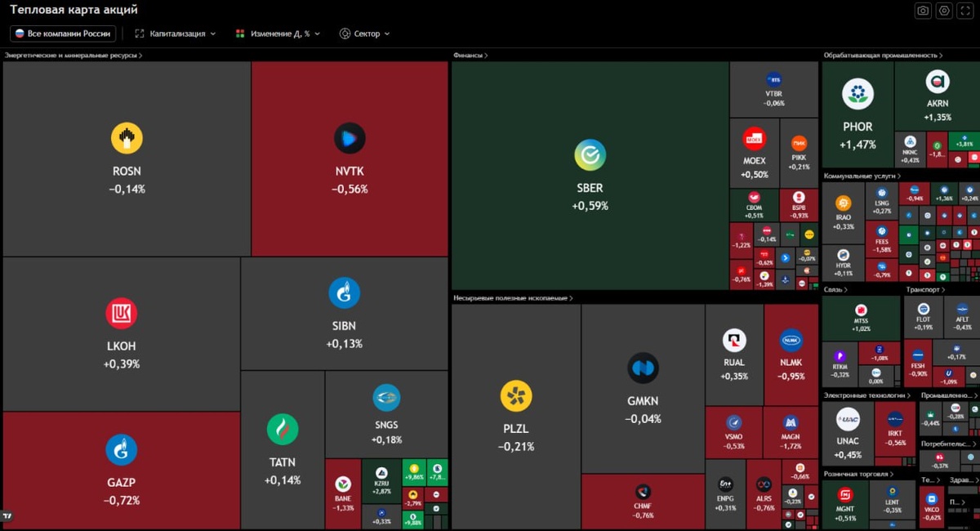Select the VKCO tile showing −0,62%
Image resolution: width=980 pixels, height=531 pixels.
932,506
